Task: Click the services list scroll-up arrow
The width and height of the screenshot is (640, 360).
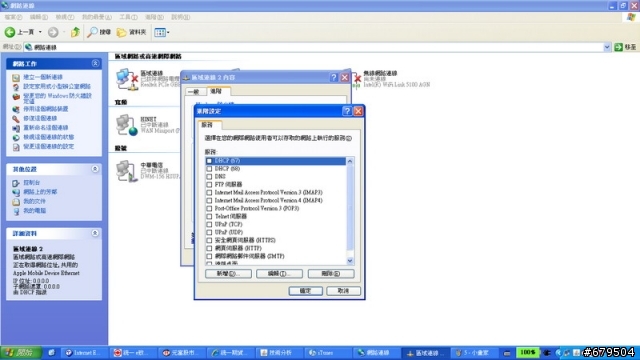Action: coord(350,161)
